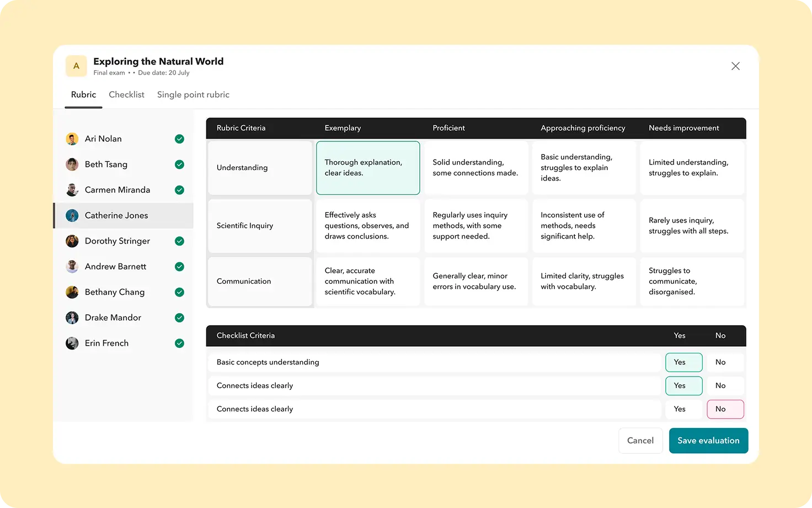Viewport: 812px width, 508px height.
Task: Click 'Needs improvement' column header
Action: pos(684,128)
